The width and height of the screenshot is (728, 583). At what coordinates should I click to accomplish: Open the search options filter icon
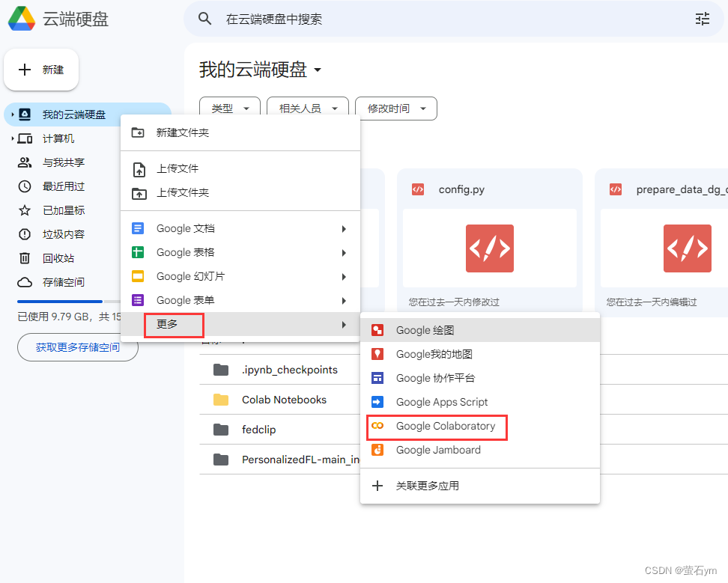click(x=703, y=19)
